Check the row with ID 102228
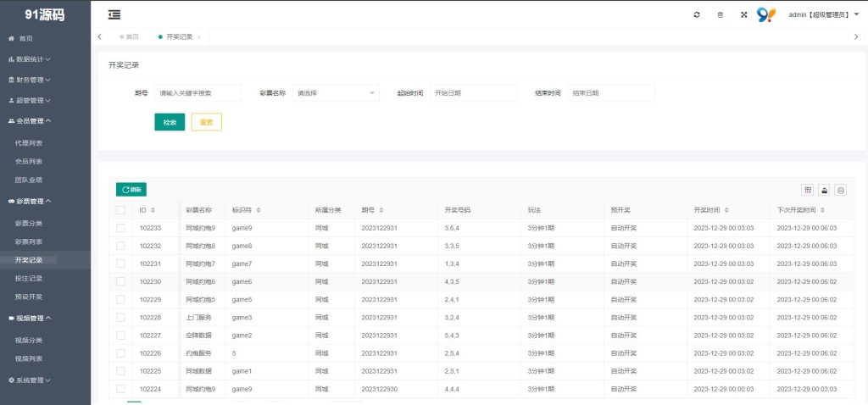This screenshot has height=405, width=868. (120, 317)
